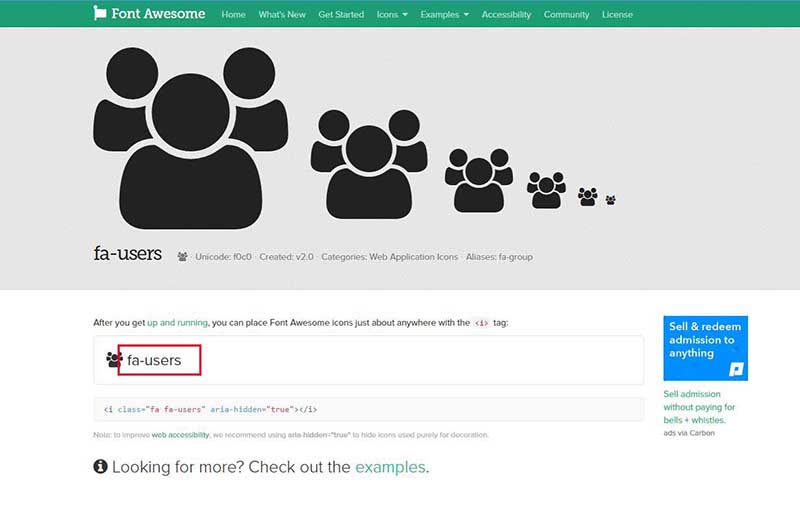The width and height of the screenshot is (800, 529).
Task: Expand the Examples dropdown in navbar
Action: click(x=444, y=15)
